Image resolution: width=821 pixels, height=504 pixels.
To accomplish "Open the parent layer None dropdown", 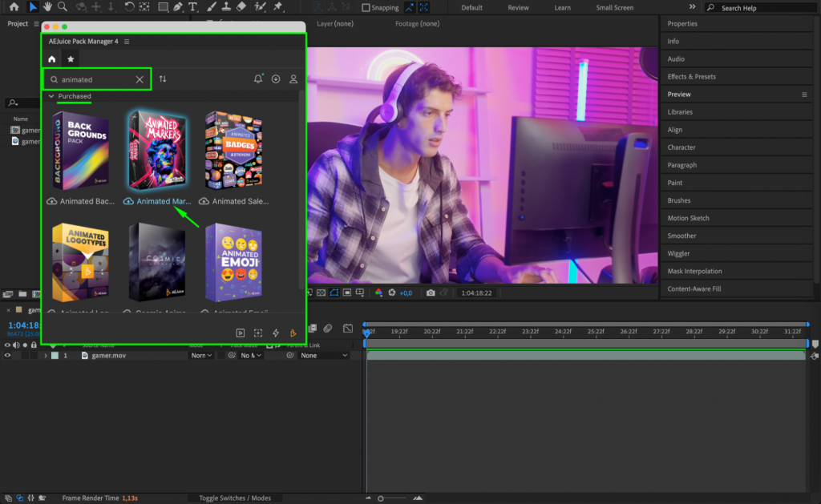I will [x=309, y=355].
